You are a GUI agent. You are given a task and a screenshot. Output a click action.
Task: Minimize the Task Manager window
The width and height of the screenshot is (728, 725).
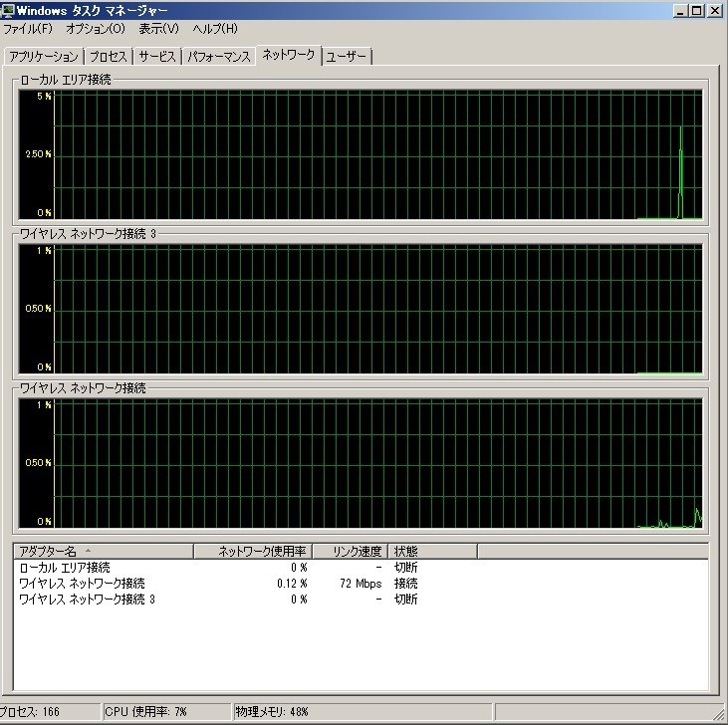(680, 11)
